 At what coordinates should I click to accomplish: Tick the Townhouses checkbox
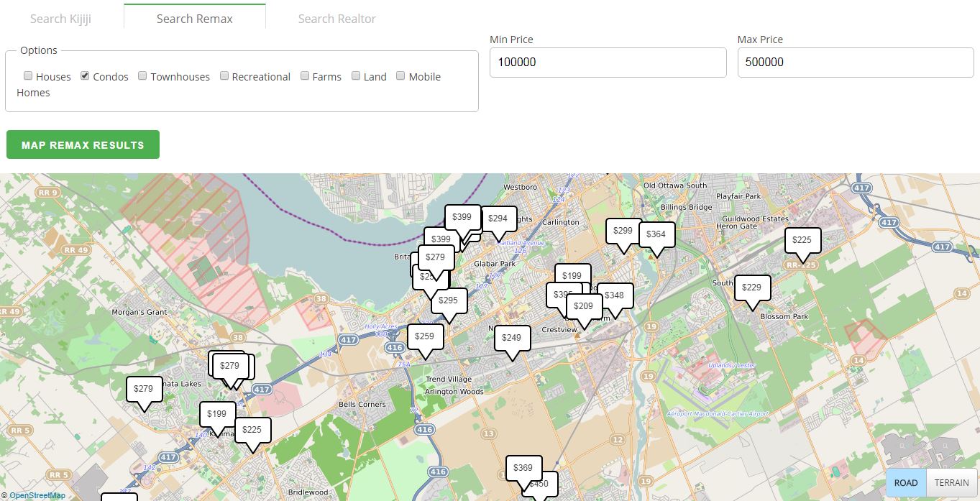[142, 76]
